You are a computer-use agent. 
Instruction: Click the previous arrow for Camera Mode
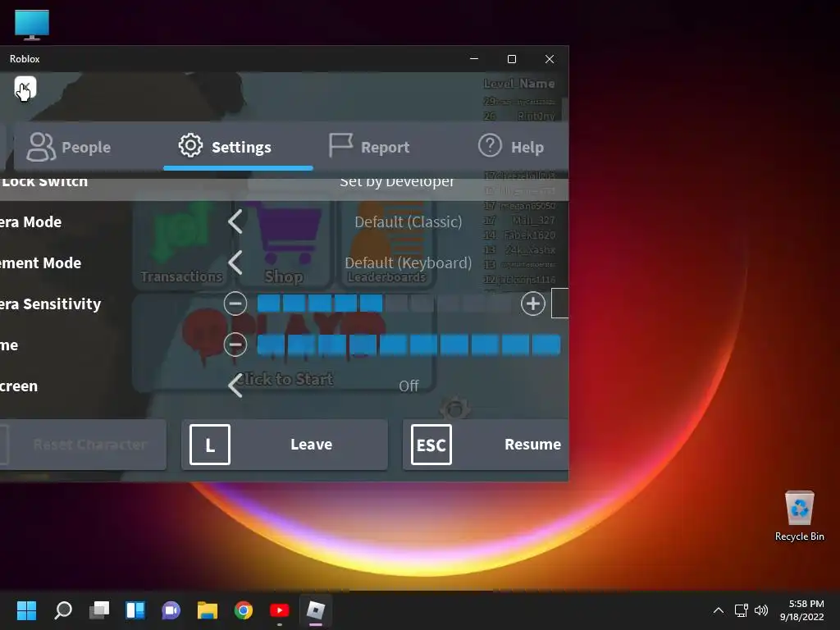pyautogui.click(x=235, y=221)
